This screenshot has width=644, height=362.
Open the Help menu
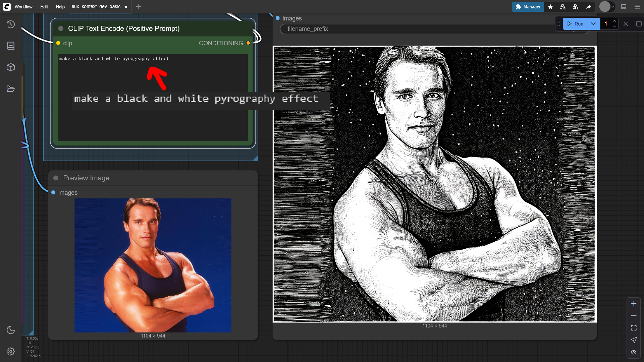60,7
